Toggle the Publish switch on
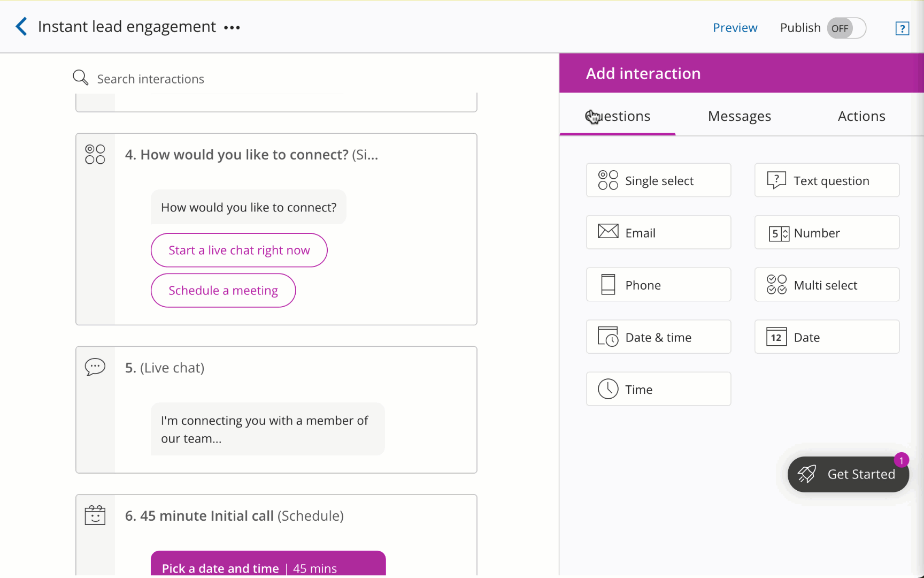This screenshot has width=924, height=578. pos(846,28)
